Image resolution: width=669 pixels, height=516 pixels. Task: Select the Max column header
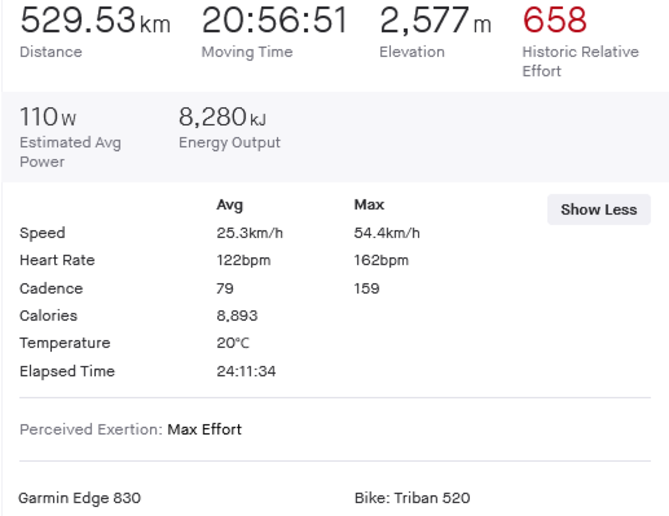pos(369,205)
